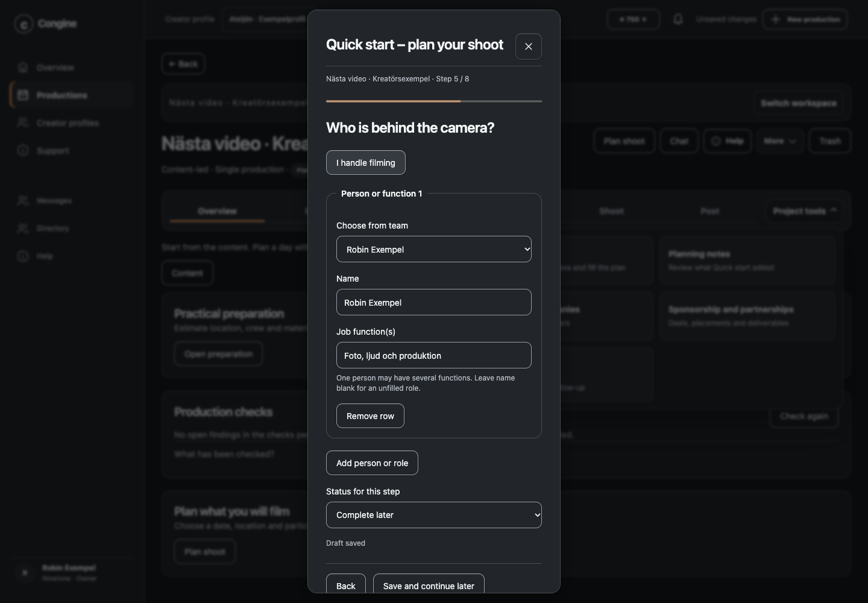The width and height of the screenshot is (868, 603).
Task: Click Switch workspace button
Action: click(798, 103)
